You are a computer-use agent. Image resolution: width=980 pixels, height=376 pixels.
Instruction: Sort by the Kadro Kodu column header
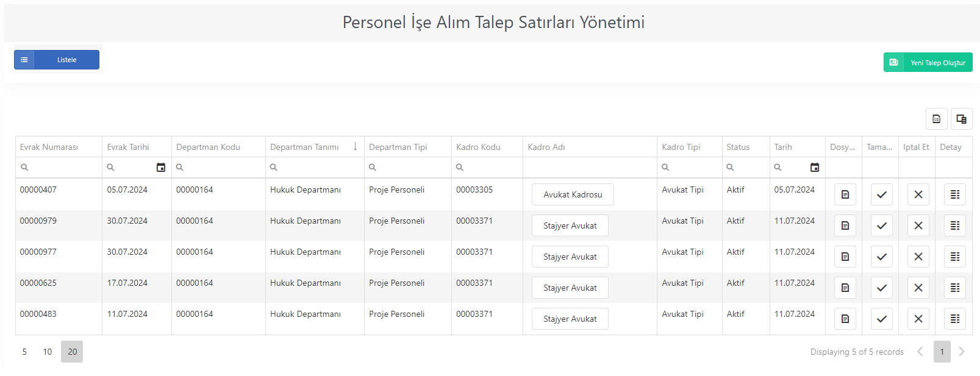point(487,147)
